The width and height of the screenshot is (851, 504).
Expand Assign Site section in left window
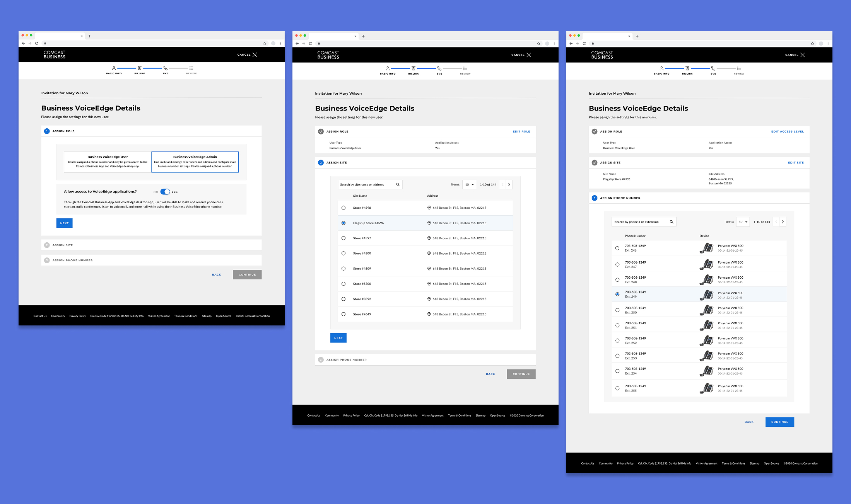tap(151, 245)
